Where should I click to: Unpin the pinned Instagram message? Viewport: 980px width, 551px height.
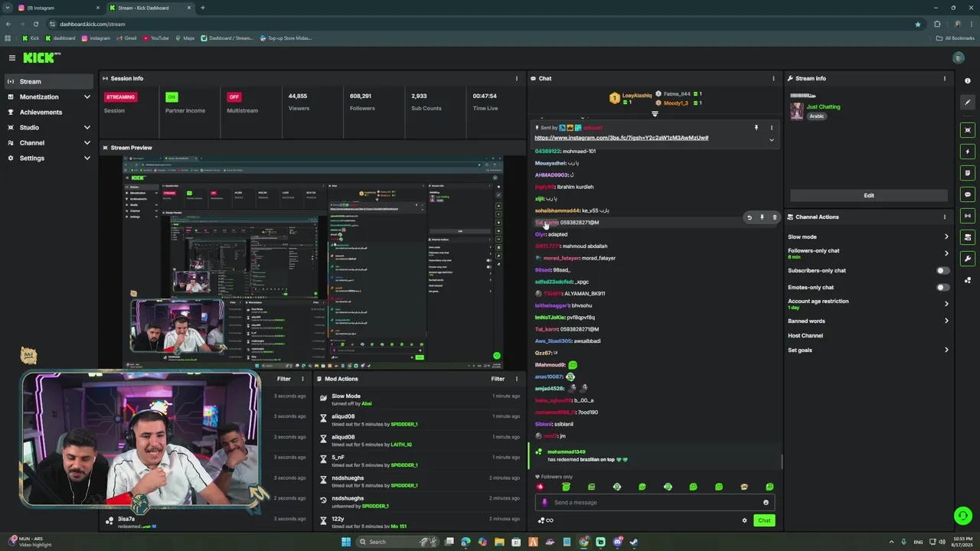(756, 128)
